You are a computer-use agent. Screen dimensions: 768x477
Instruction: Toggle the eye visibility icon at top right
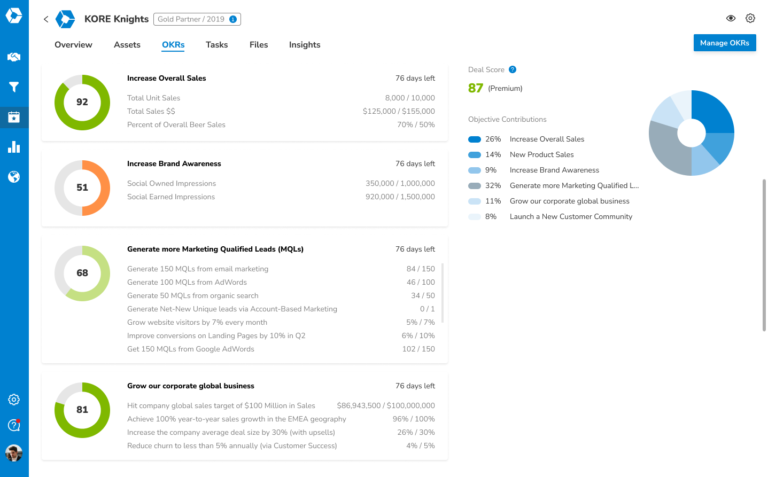point(731,18)
